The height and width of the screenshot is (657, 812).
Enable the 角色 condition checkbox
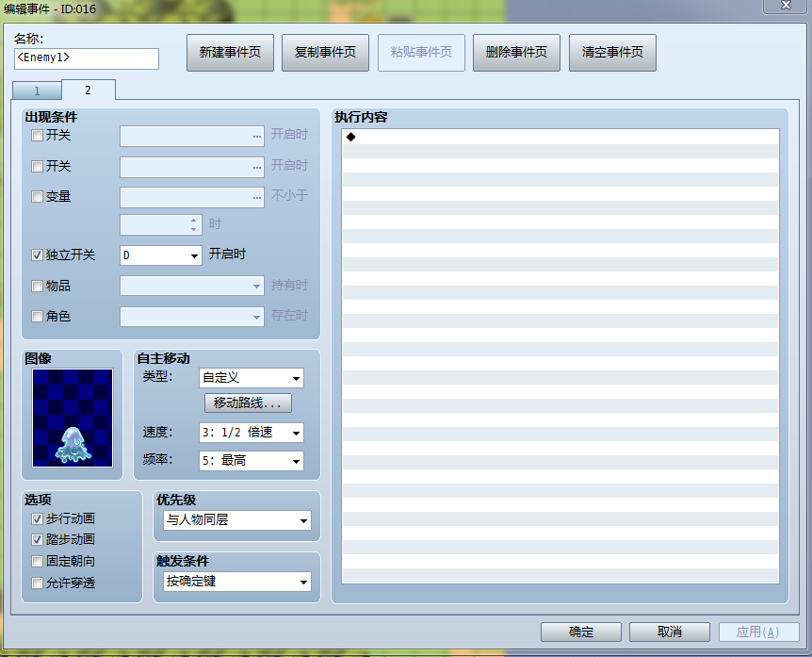[x=37, y=316]
